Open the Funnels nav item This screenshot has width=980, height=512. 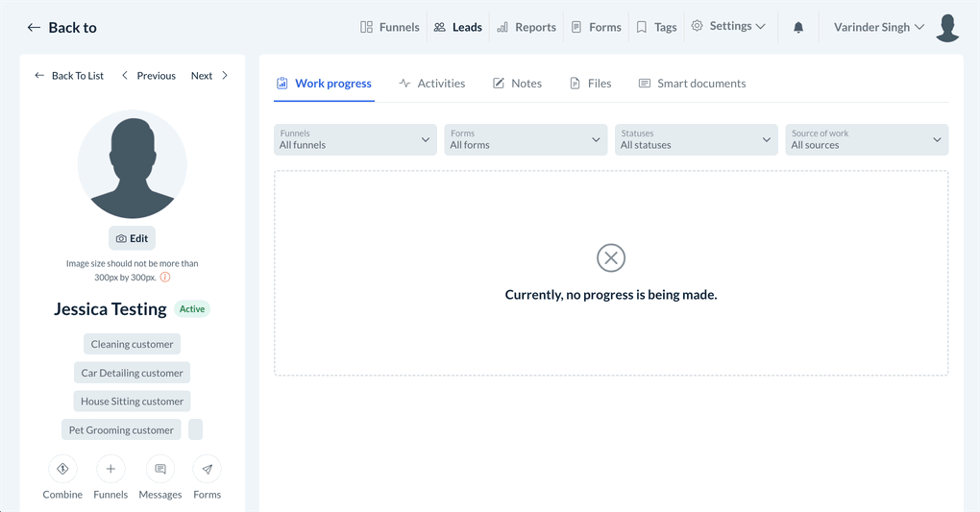(x=389, y=27)
